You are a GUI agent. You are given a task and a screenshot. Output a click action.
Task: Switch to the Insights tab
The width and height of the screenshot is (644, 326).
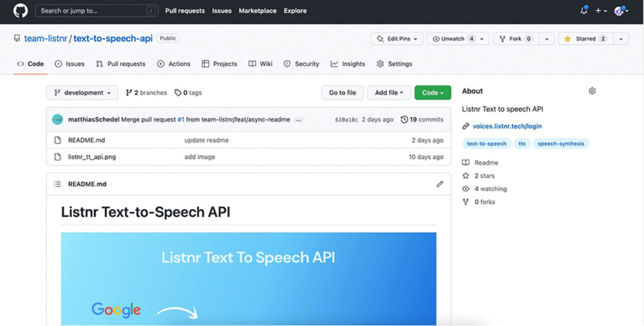[348, 63]
